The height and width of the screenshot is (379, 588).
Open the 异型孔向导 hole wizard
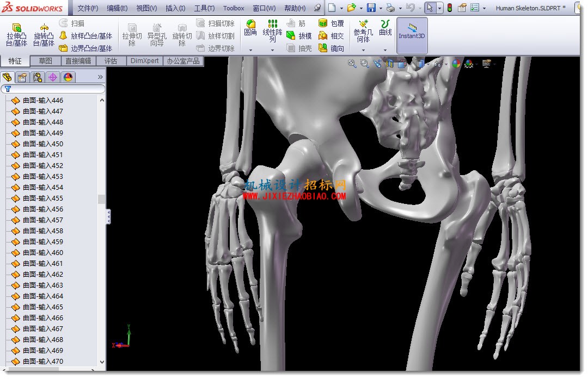[x=157, y=35]
